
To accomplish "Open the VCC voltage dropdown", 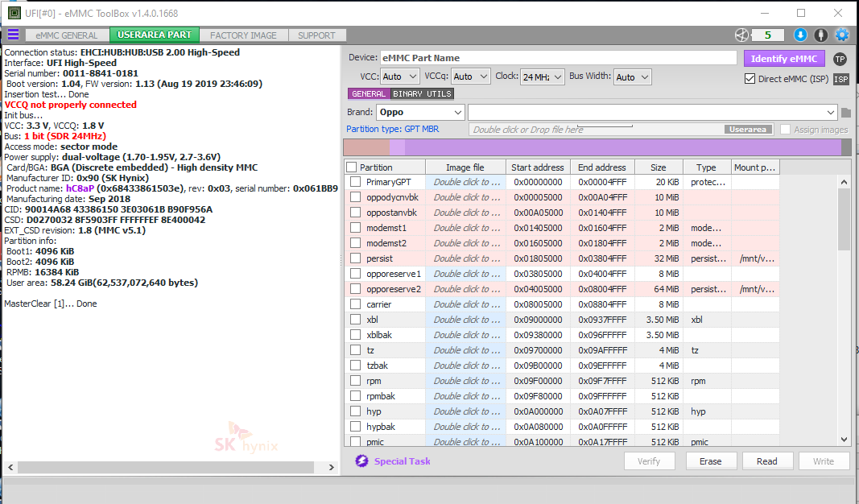I will click(x=399, y=76).
